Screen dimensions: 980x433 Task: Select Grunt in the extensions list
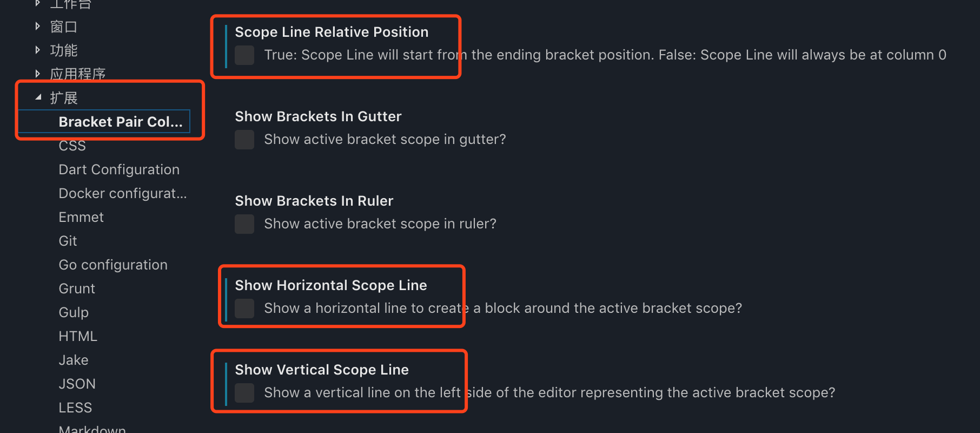pos(77,288)
